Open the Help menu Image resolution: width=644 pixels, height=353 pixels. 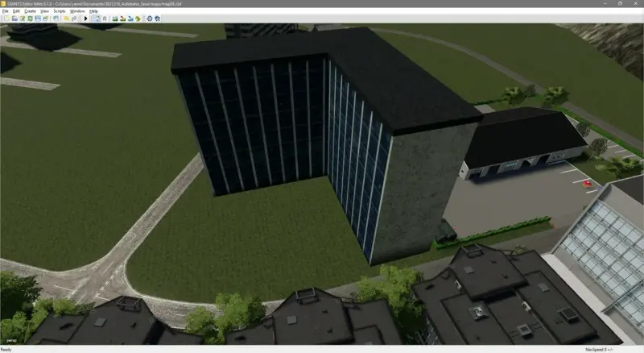coord(93,11)
